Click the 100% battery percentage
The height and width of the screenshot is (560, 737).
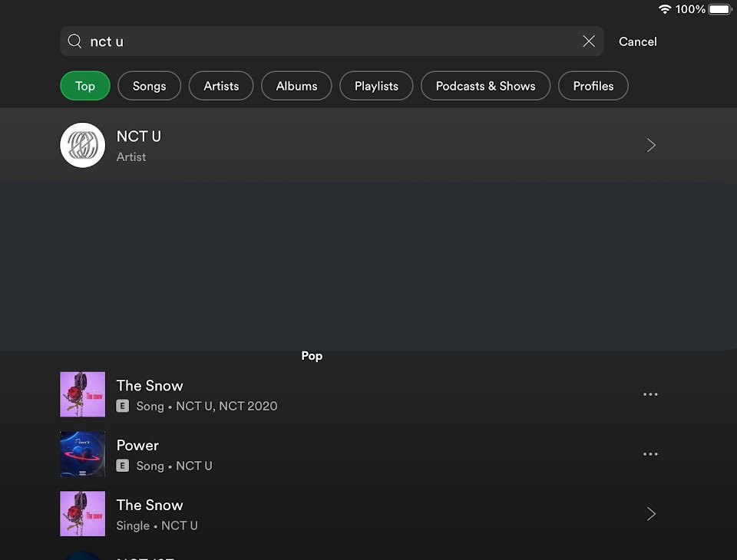(690, 9)
